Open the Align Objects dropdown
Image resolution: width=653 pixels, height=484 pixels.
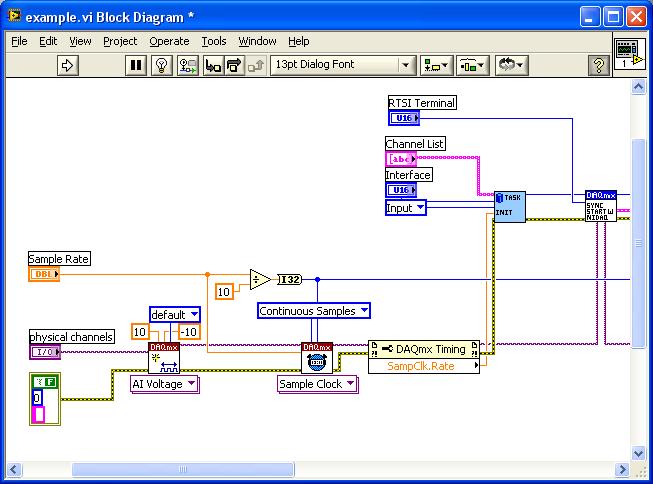(436, 65)
